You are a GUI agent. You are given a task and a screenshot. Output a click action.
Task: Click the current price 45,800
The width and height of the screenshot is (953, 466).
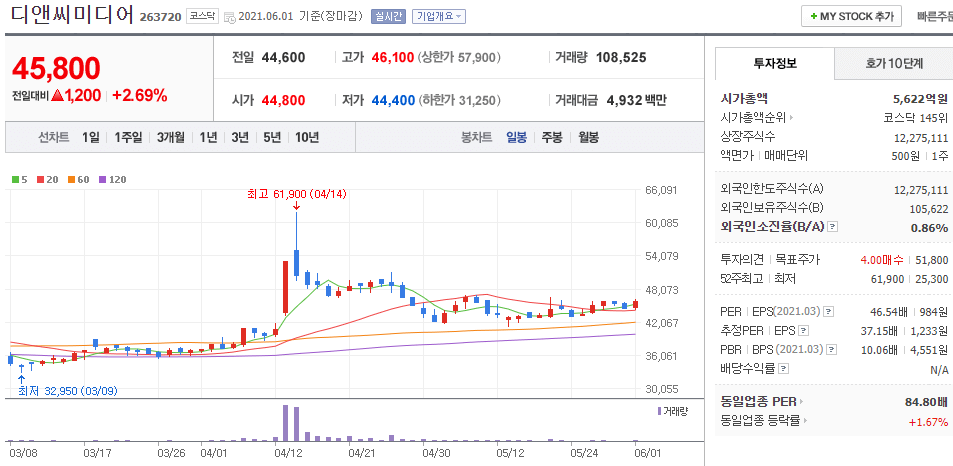pos(56,68)
